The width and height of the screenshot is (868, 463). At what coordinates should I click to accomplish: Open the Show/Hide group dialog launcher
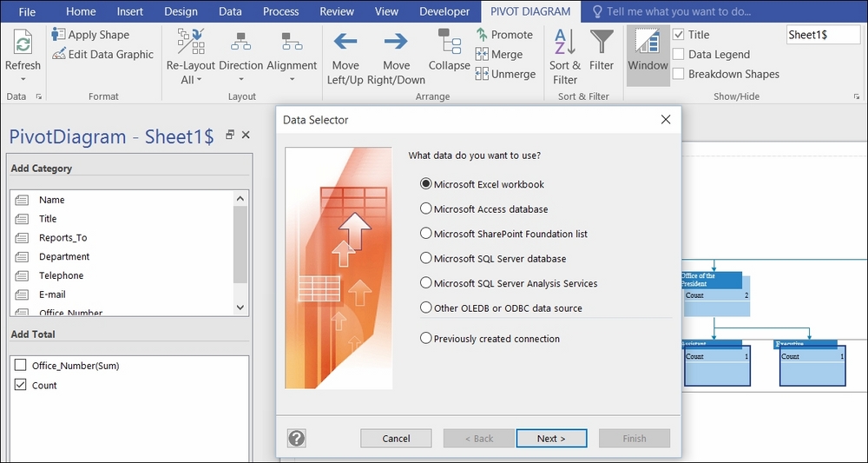[857, 96]
